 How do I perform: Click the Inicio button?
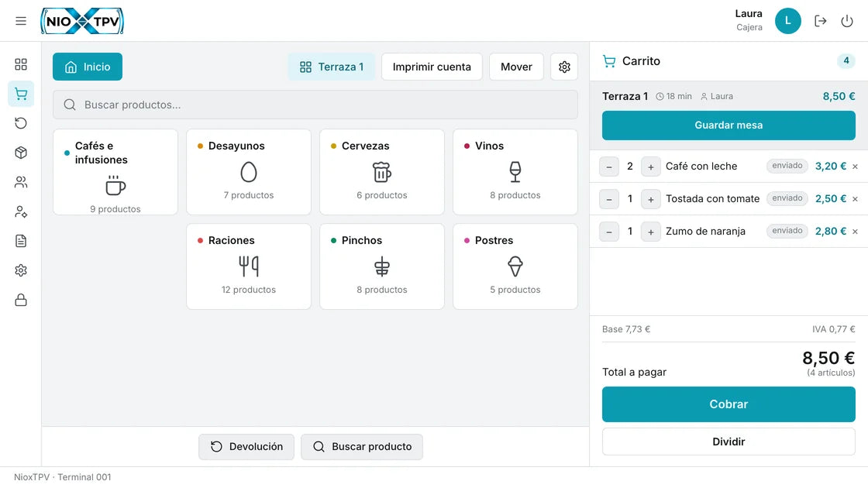pos(88,67)
